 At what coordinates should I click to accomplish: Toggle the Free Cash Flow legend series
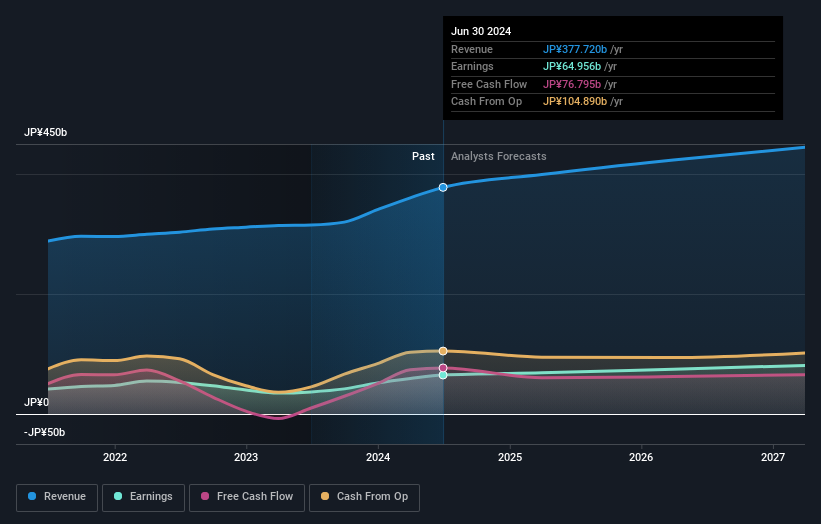click(x=247, y=497)
